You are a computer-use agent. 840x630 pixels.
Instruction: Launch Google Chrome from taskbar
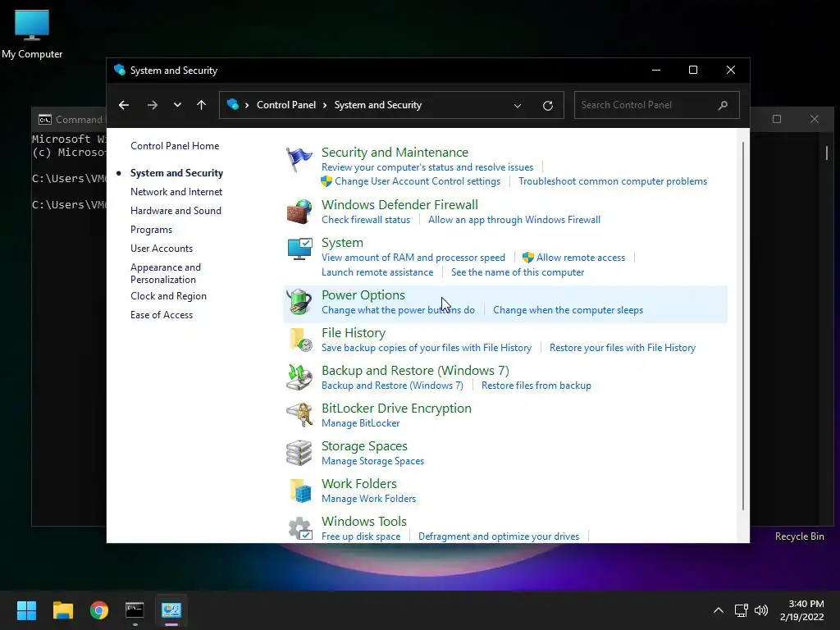click(x=99, y=610)
